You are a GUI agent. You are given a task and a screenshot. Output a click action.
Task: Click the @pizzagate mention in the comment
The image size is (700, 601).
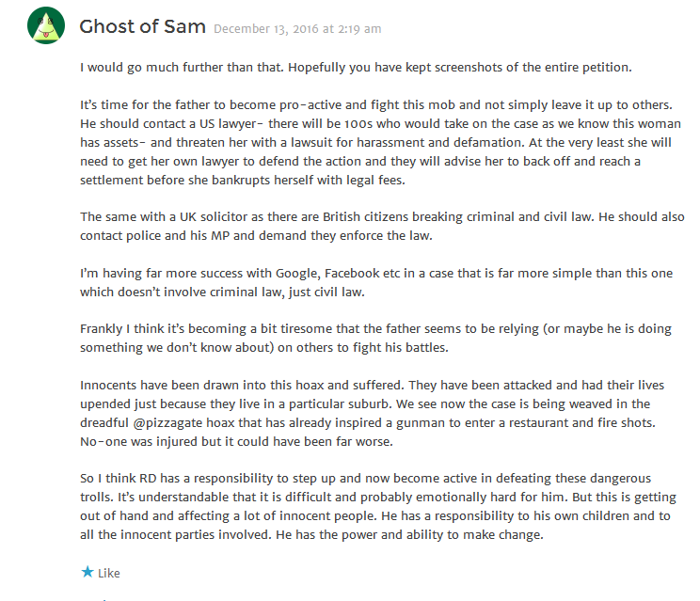(167, 422)
